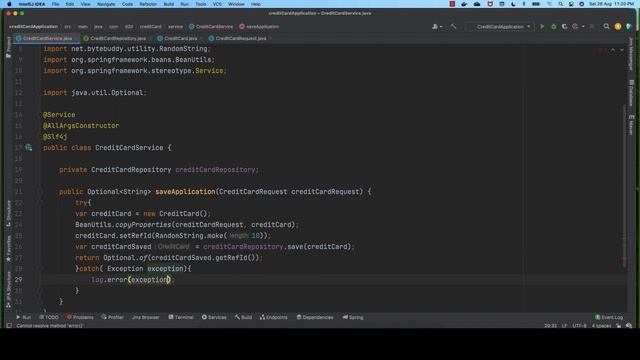Open the Window menu
Screen dimensions: 640x360
236,4
